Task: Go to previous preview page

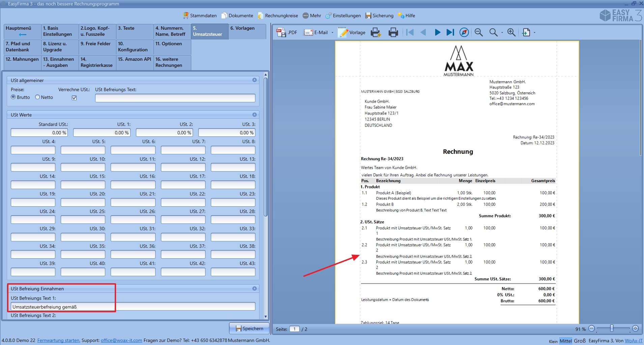Action: pyautogui.click(x=423, y=32)
